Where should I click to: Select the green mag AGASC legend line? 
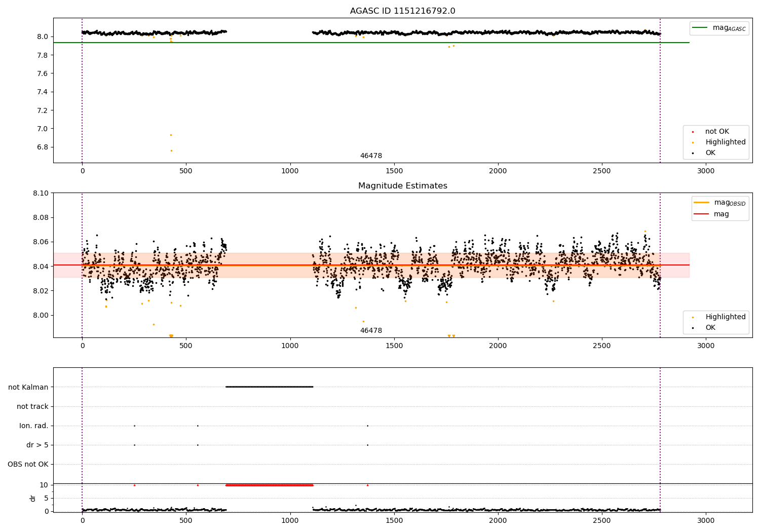click(x=699, y=27)
